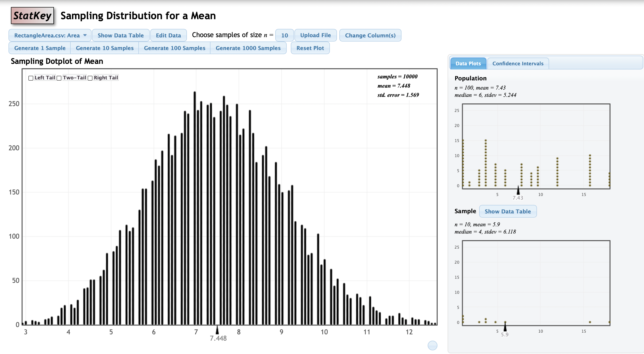Toggle the Right Tail checkbox
This screenshot has width=644, height=354.
pyautogui.click(x=90, y=78)
